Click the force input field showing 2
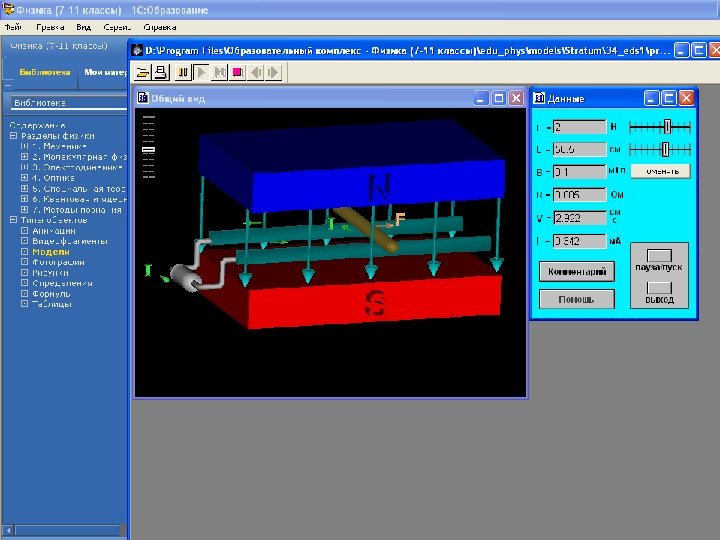The height and width of the screenshot is (540, 720). point(579,127)
